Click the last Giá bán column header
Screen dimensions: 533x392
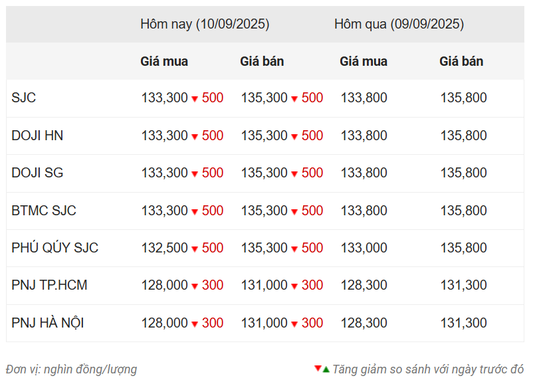click(461, 62)
